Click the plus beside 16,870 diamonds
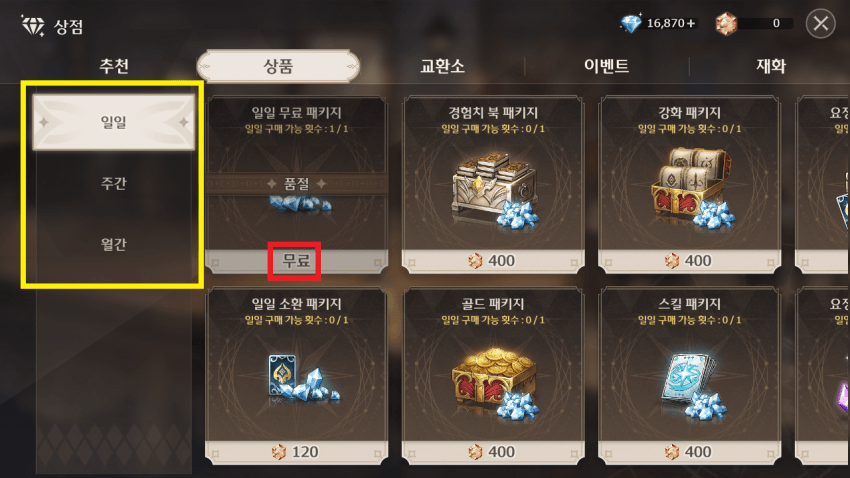This screenshot has width=850, height=478. (x=691, y=23)
